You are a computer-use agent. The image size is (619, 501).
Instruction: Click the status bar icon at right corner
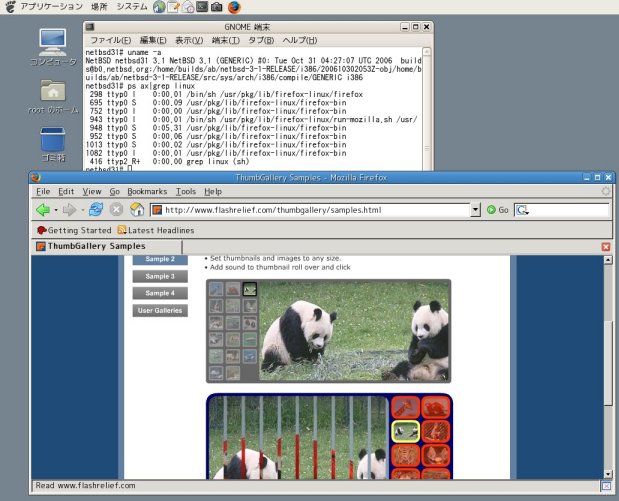tap(606, 486)
